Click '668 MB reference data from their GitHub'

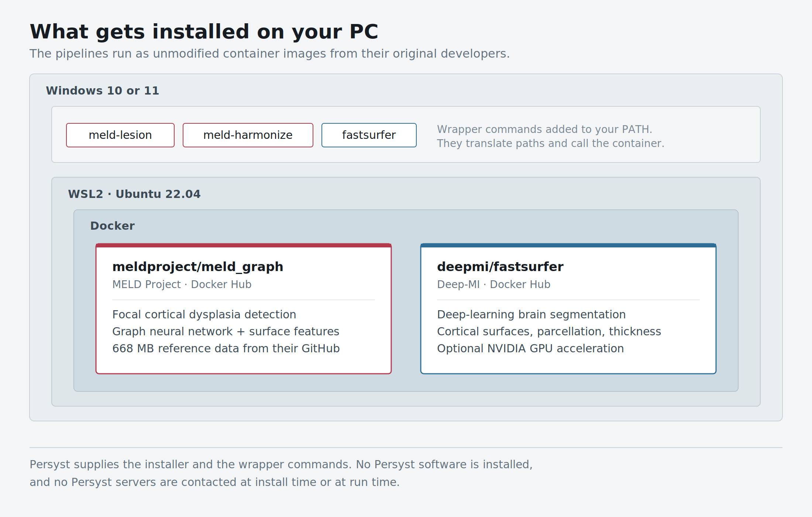click(226, 348)
